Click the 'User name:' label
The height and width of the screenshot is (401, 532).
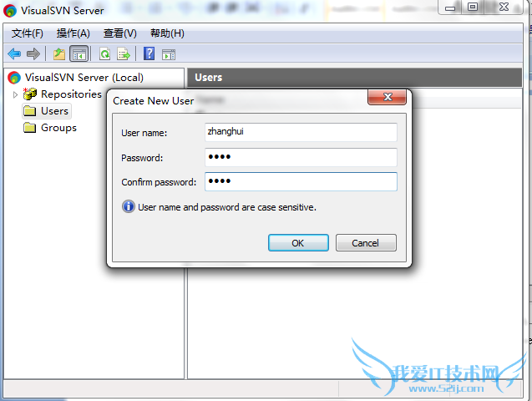pyautogui.click(x=144, y=133)
